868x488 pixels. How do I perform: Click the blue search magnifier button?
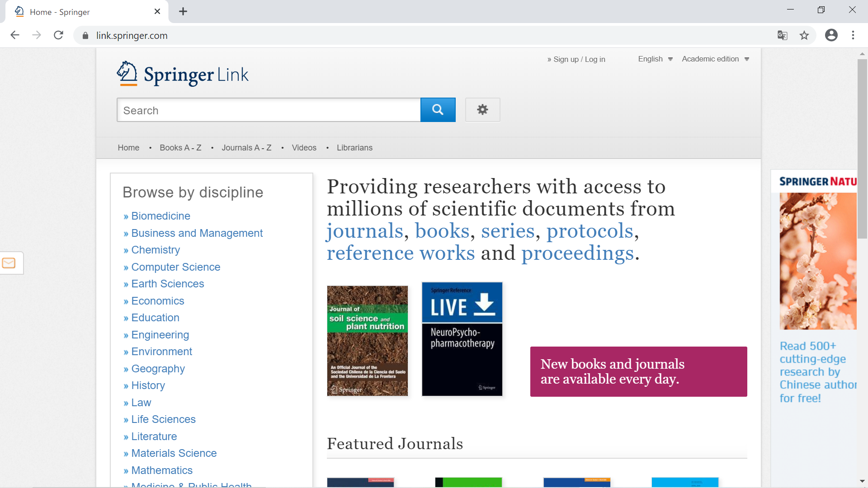pos(438,110)
